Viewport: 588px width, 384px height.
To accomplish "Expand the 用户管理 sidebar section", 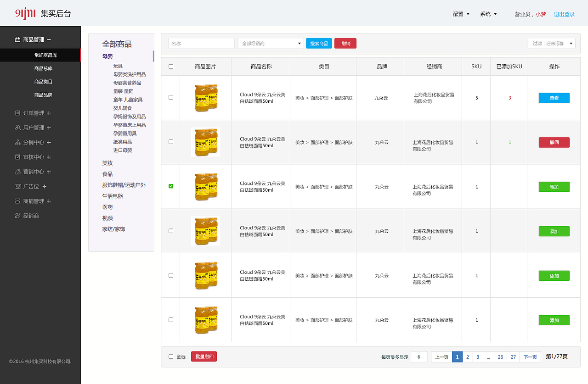I will pyautogui.click(x=49, y=128).
